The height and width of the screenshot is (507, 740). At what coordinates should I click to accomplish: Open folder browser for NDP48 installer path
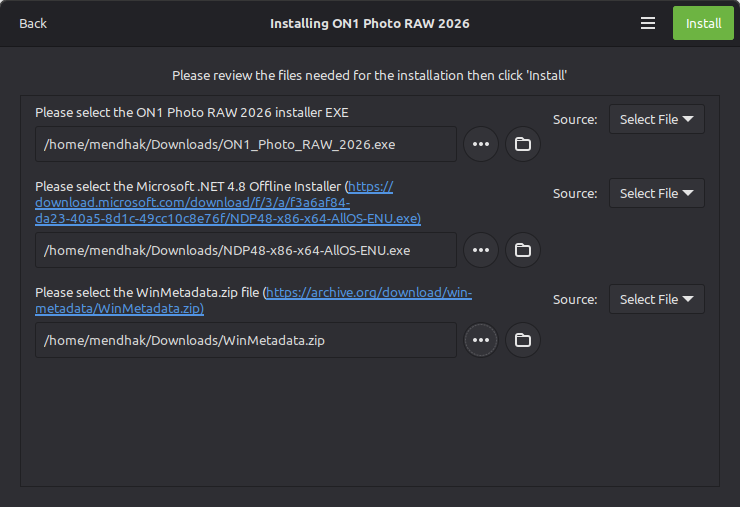coord(522,250)
